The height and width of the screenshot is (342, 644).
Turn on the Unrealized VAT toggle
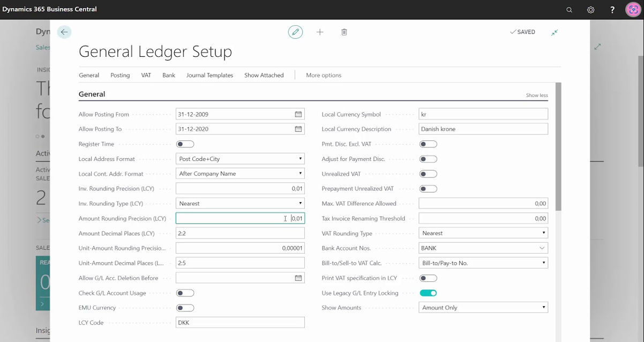tap(428, 174)
